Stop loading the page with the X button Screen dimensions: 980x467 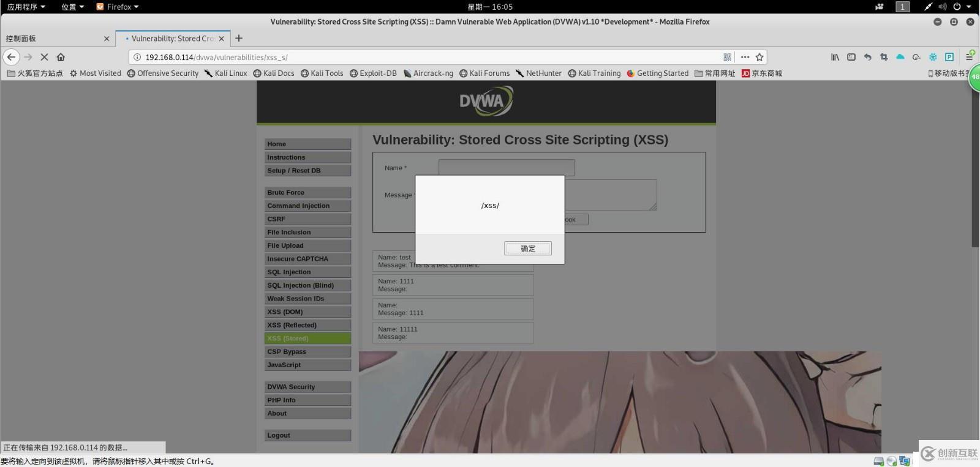[x=44, y=57]
